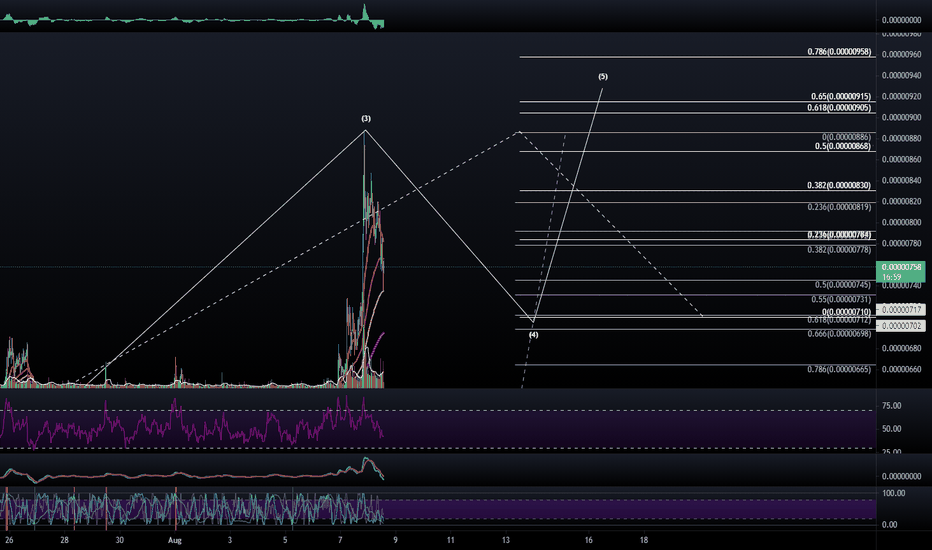Screen dimensions: 932x550
Task: Click date 30 on the time axis
Action: (x=119, y=540)
